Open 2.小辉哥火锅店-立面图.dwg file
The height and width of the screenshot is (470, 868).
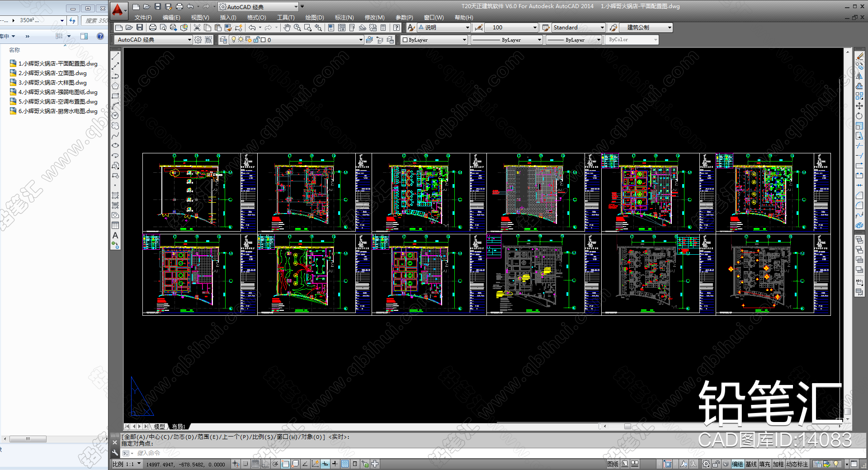(x=52, y=73)
